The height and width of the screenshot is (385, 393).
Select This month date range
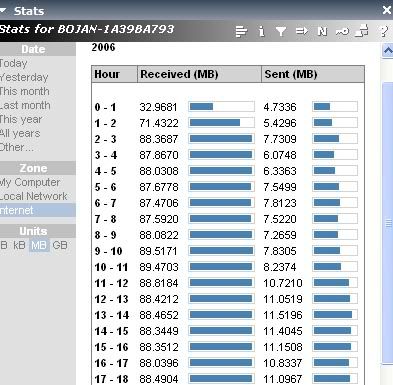point(25,91)
